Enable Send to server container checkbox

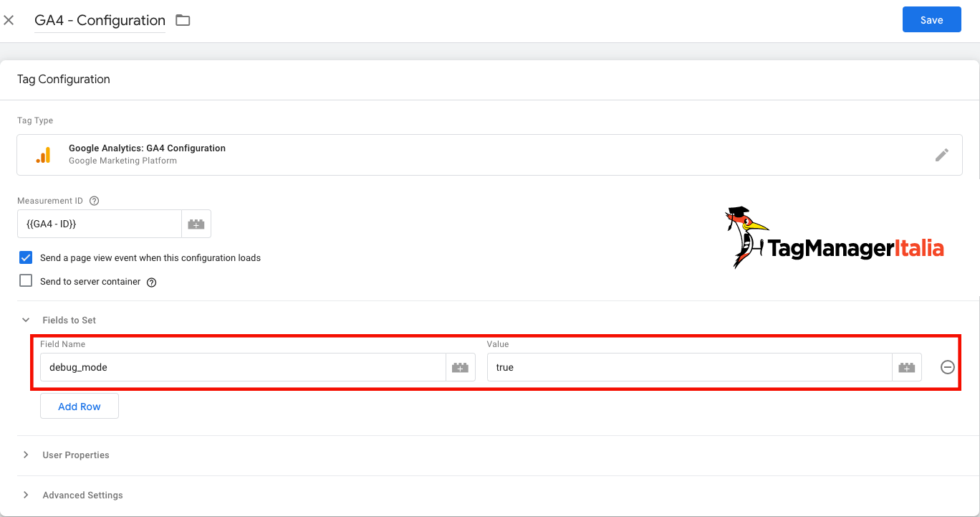[26, 281]
